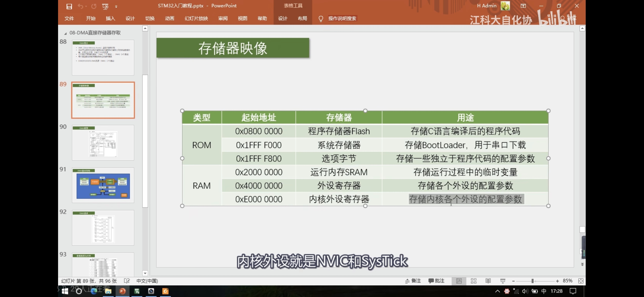Toggle the 批注 comments pane

436,281
